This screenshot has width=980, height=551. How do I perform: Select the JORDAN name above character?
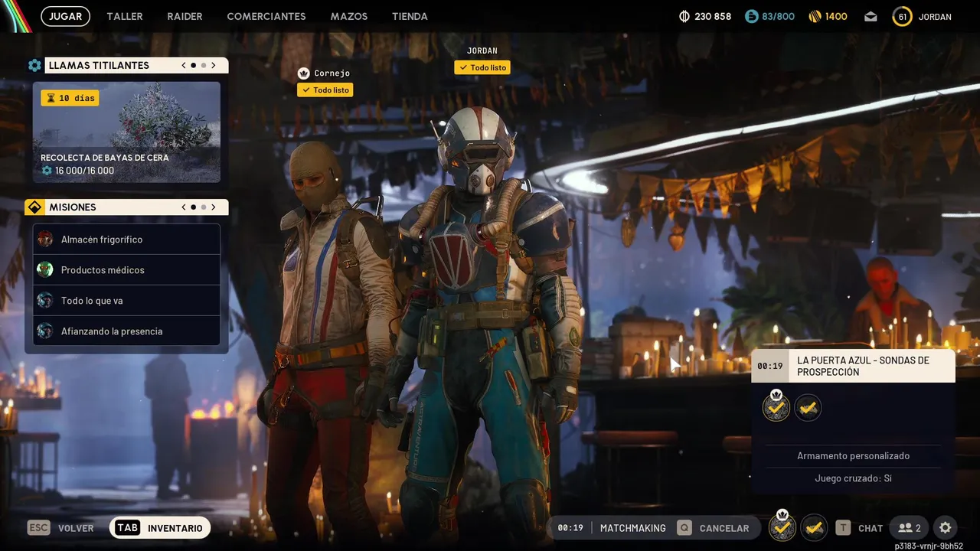pyautogui.click(x=482, y=51)
